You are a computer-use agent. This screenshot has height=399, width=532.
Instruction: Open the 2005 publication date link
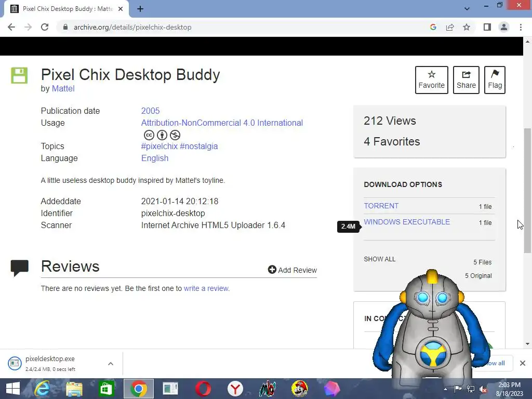[150, 111]
